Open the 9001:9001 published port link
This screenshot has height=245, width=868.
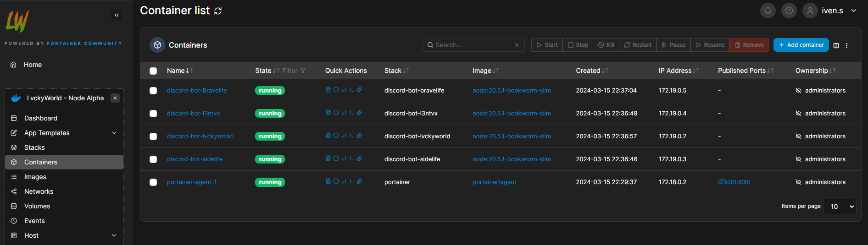[734, 182]
